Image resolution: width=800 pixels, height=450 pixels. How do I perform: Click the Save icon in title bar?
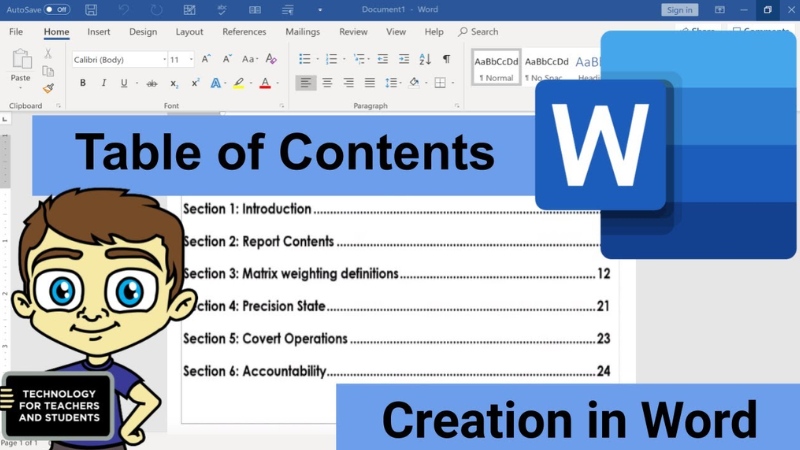tap(91, 10)
